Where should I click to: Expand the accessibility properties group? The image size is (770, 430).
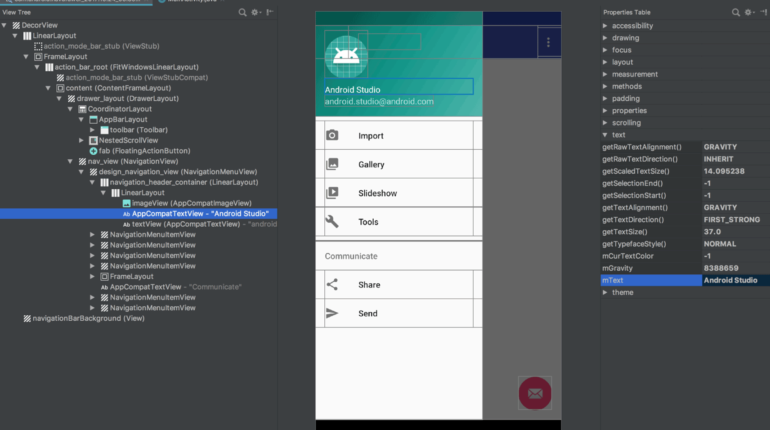click(604, 25)
